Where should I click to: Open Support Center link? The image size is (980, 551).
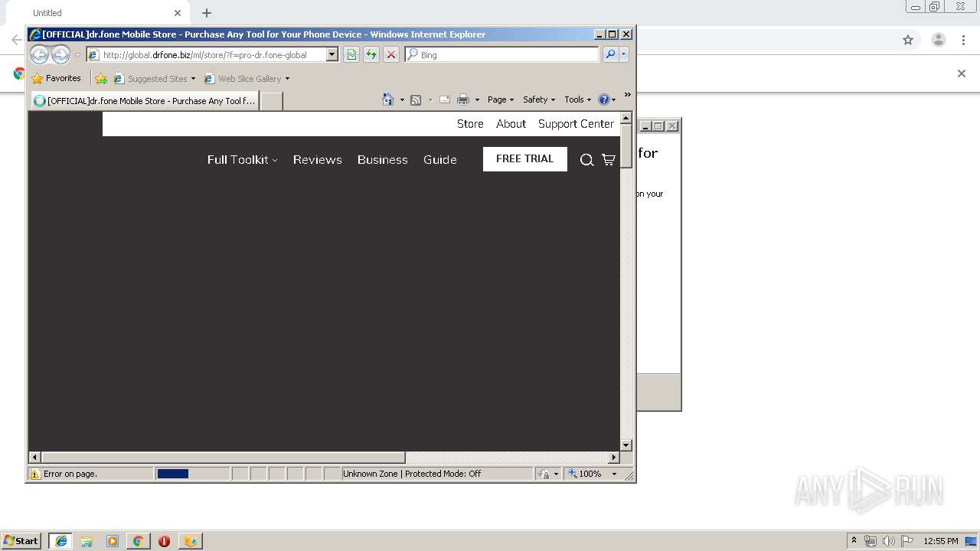coord(576,124)
